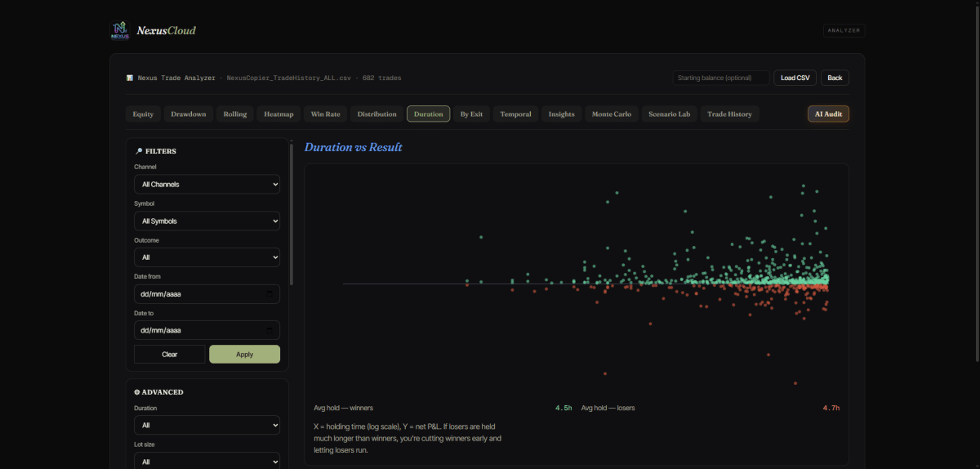Apply the selected filters
The image size is (980, 469).
tap(244, 354)
